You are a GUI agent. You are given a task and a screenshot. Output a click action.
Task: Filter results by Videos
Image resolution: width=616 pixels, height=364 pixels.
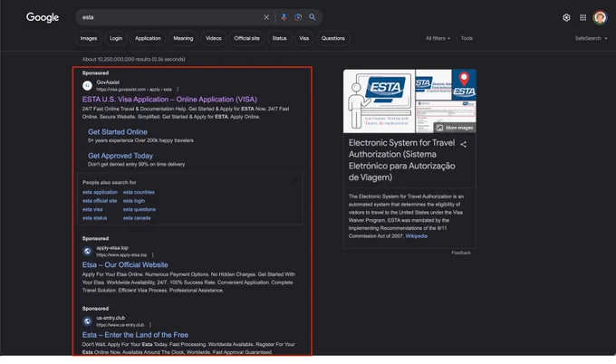click(x=213, y=38)
